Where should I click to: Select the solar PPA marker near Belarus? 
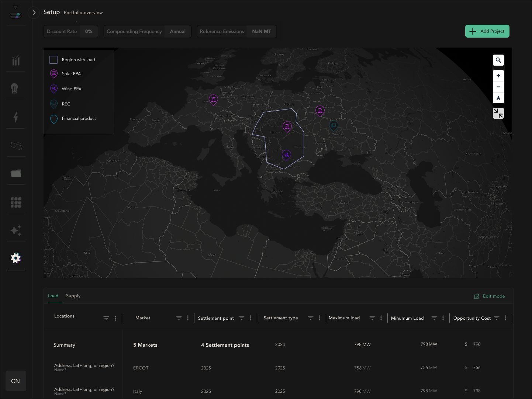pyautogui.click(x=320, y=110)
